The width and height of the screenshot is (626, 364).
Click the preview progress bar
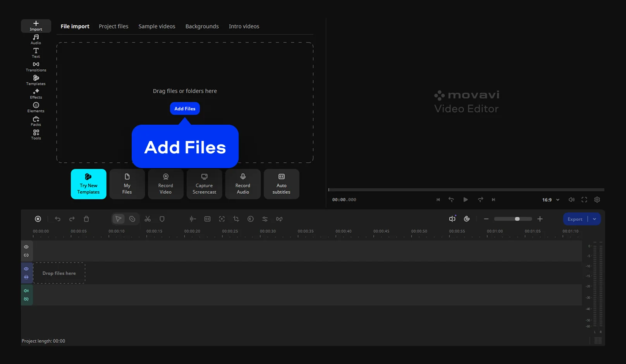tap(466, 190)
